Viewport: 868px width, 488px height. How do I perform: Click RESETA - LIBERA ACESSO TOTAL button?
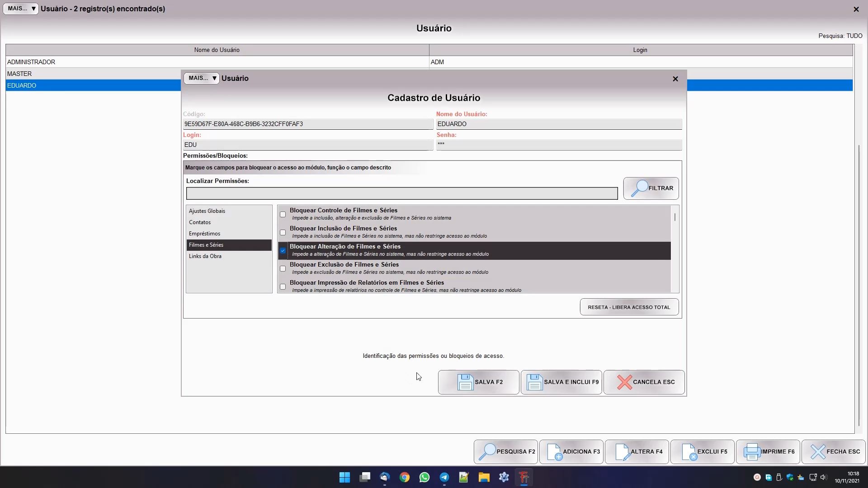(629, 307)
